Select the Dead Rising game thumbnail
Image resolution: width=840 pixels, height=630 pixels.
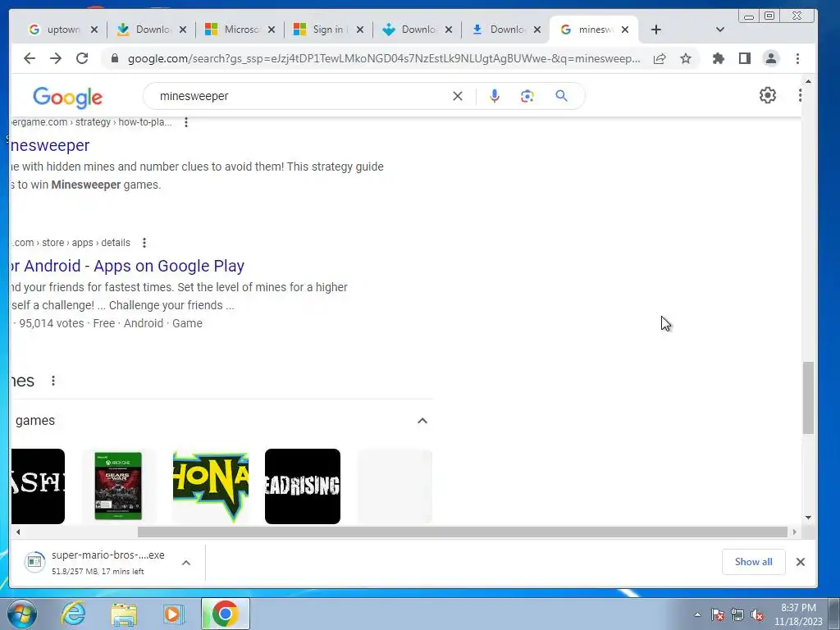click(303, 486)
